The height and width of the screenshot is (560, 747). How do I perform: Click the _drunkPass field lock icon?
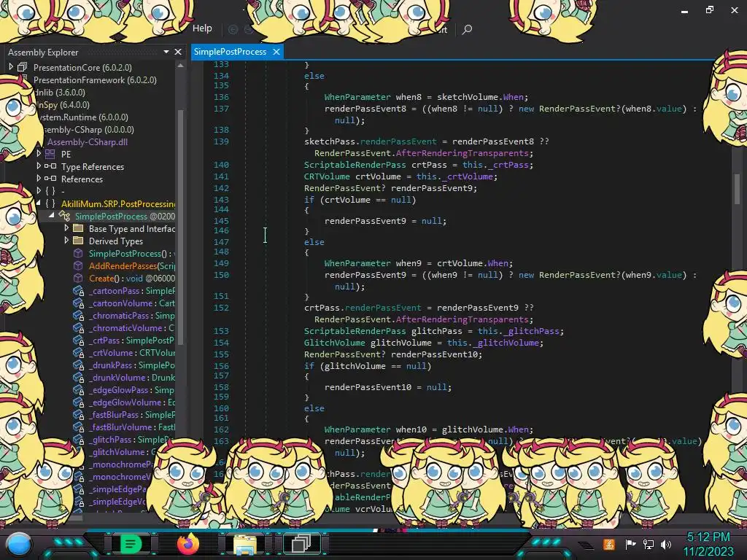(79, 365)
